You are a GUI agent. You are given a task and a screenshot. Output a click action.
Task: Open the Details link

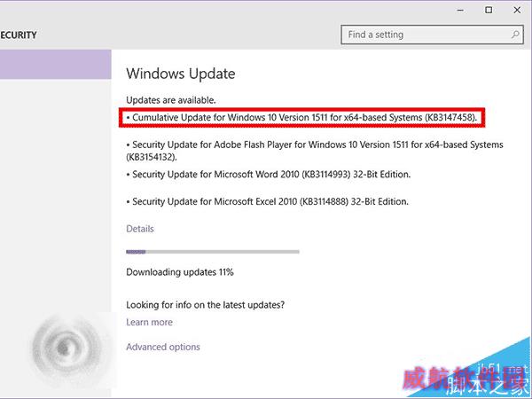(x=140, y=229)
